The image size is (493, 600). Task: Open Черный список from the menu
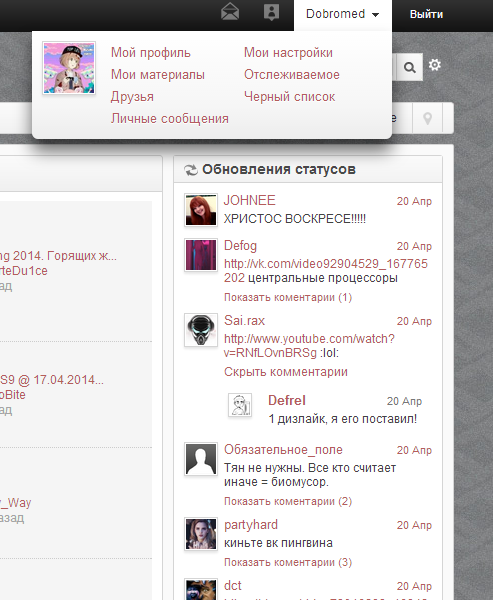point(289,96)
